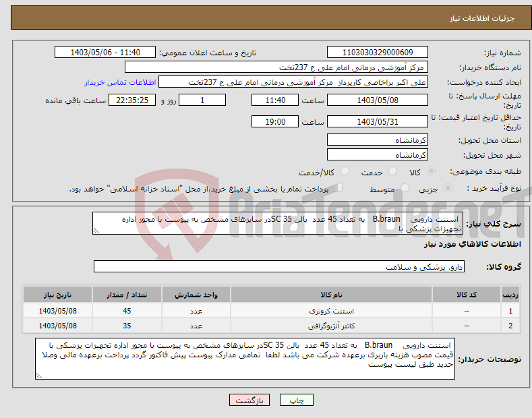This screenshot has height=418, width=532.
Task: Click the چاپ print button
Action: click(297, 400)
